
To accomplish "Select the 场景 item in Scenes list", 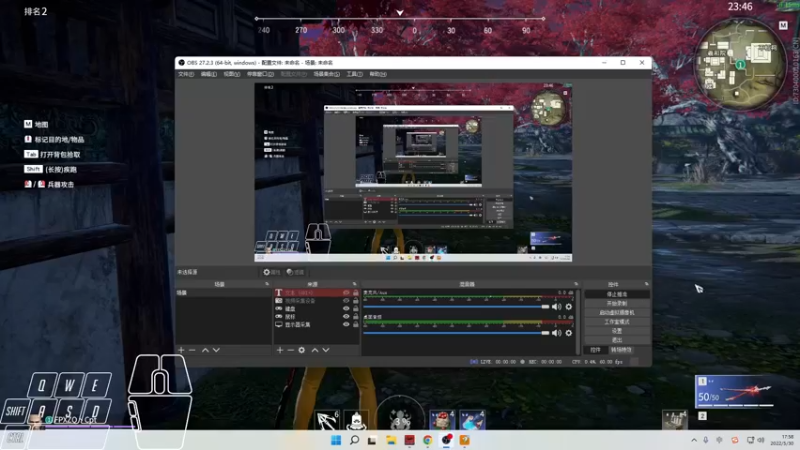I will point(223,293).
